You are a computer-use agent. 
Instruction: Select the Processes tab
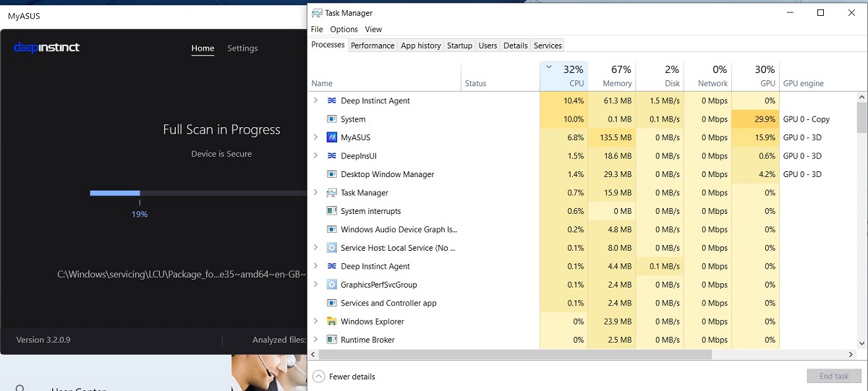coord(328,45)
